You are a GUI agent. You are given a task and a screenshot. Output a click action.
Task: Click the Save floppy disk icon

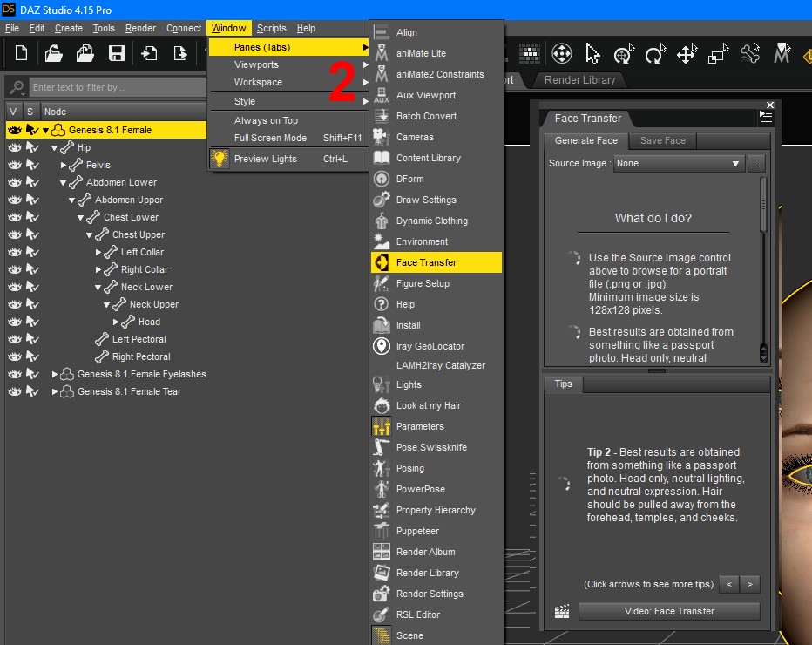pyautogui.click(x=117, y=53)
